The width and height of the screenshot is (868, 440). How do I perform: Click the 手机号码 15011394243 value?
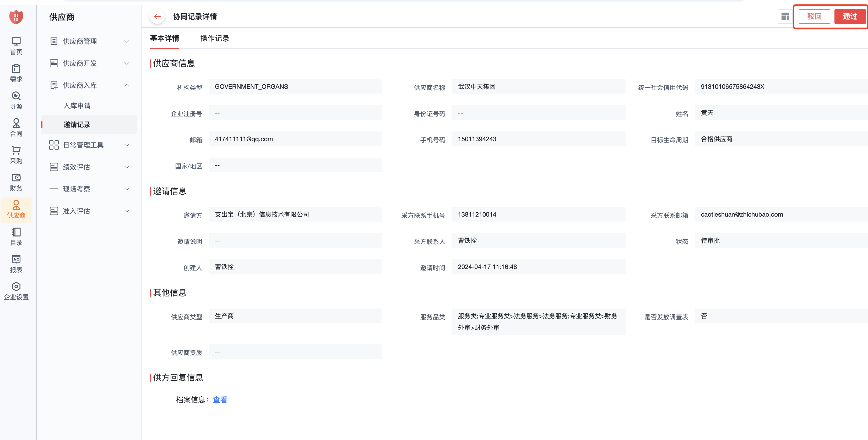pyautogui.click(x=477, y=139)
